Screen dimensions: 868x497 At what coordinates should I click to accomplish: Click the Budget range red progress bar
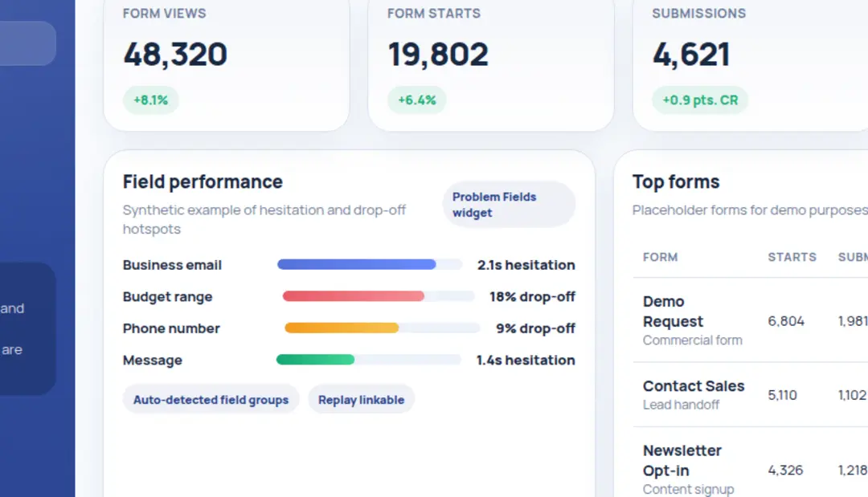click(x=354, y=296)
